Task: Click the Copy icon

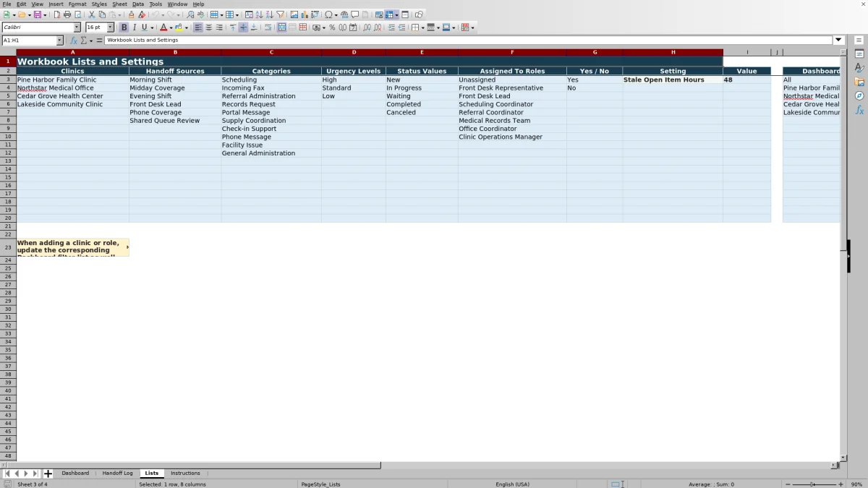Action: pos(102,14)
